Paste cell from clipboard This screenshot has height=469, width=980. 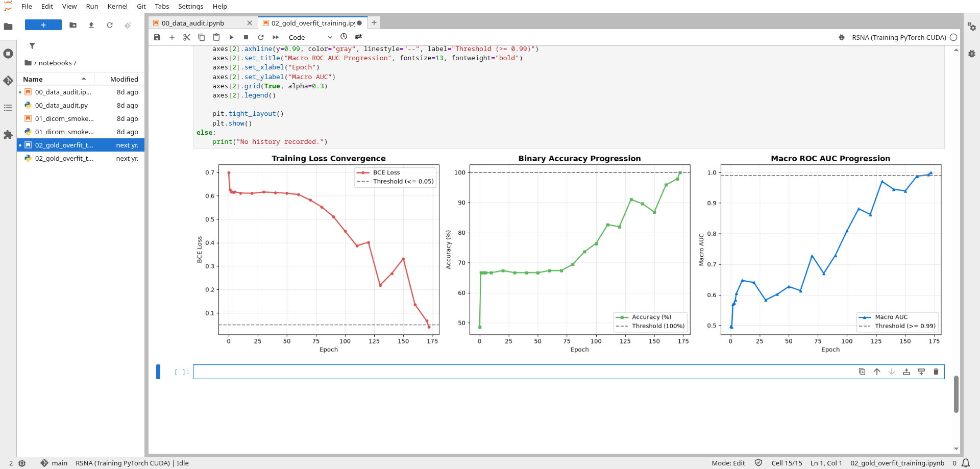click(216, 37)
